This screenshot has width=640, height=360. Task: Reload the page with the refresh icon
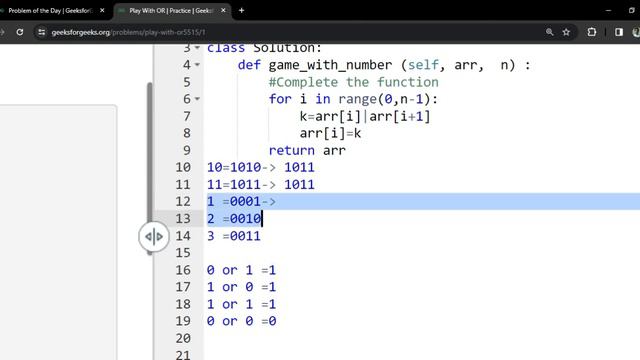tap(20, 32)
